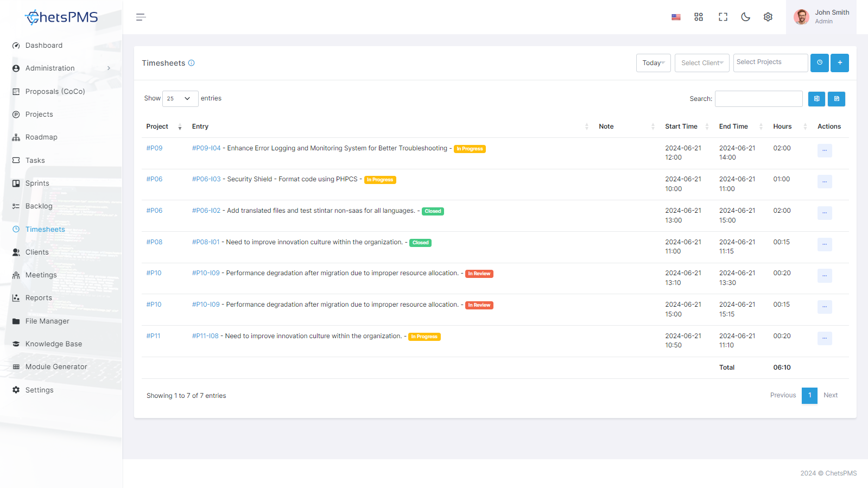
Task: Open the Select Client dropdown
Action: coord(702,63)
